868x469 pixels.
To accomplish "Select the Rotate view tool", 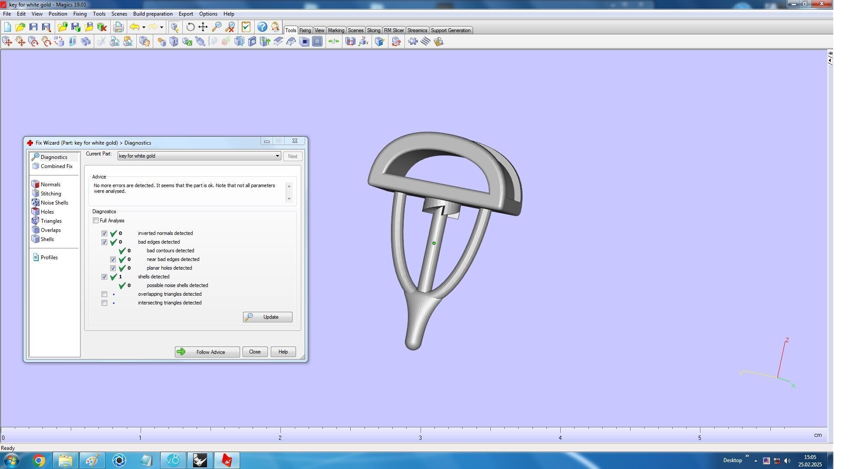I will coord(190,27).
